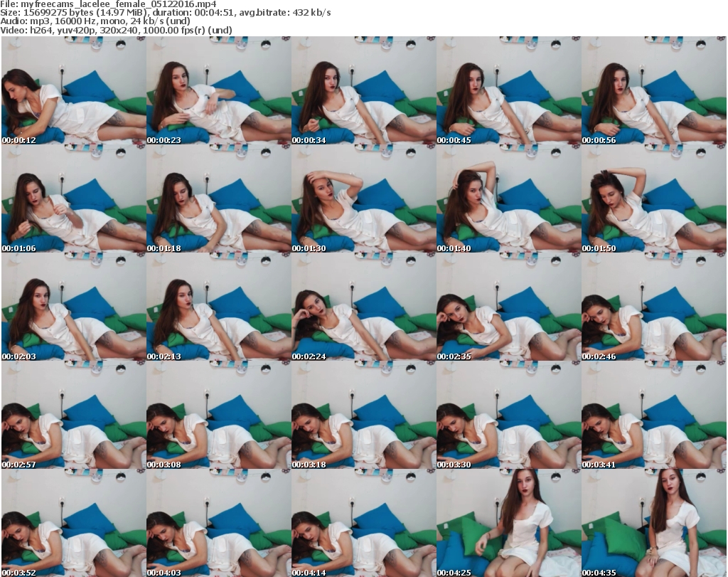Select the thumbnail at 00:01:30
Viewport: 728px width, 577px height.
363,199
